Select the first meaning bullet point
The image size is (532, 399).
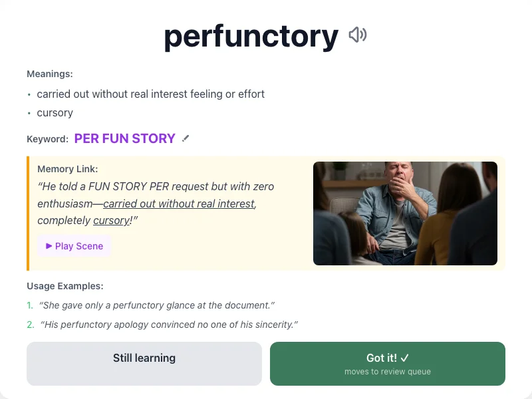151,94
